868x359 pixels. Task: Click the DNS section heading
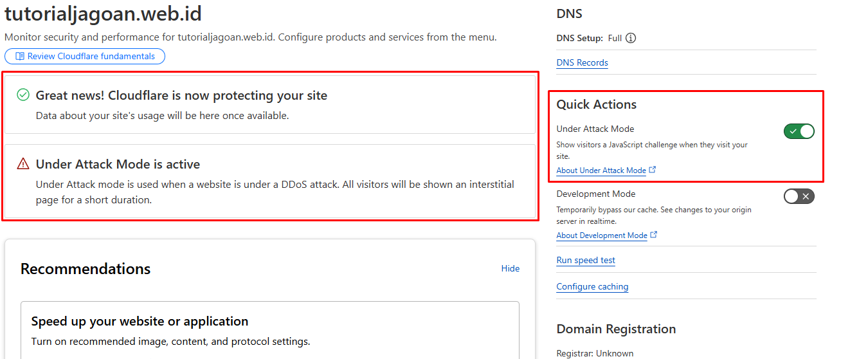pos(569,14)
